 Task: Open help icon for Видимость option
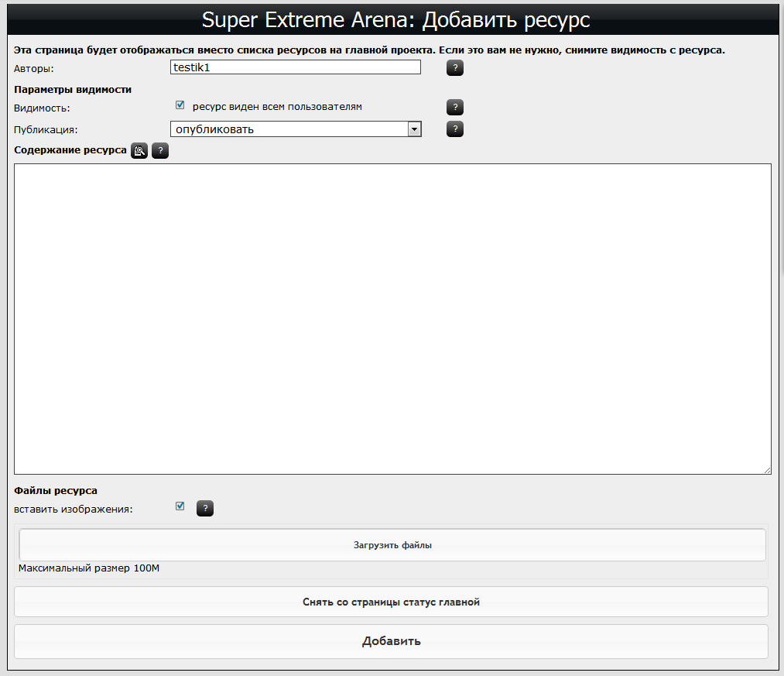454,107
